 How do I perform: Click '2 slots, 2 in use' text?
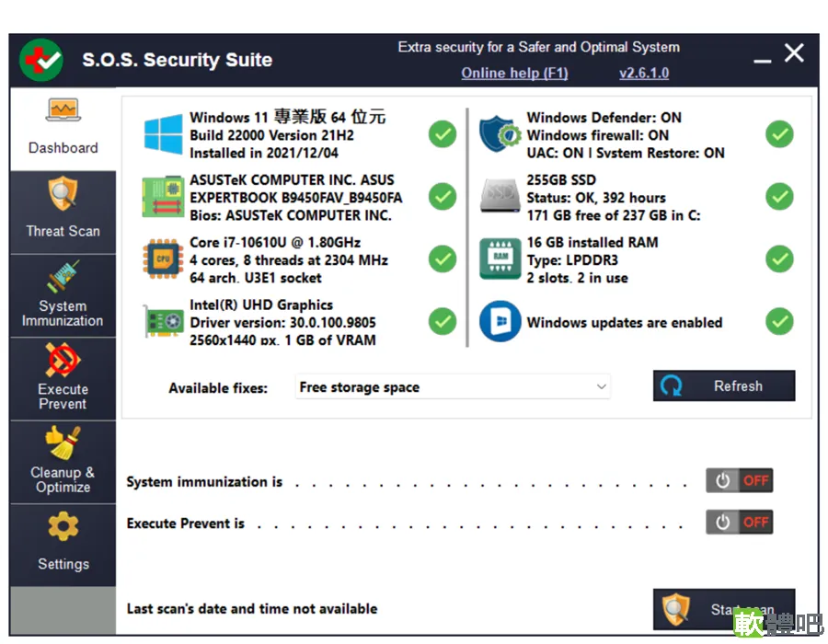577,278
